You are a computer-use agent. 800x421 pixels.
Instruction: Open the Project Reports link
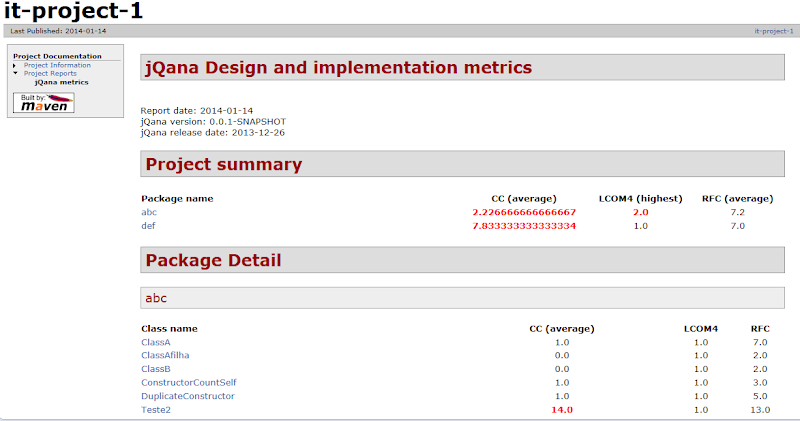coord(50,73)
